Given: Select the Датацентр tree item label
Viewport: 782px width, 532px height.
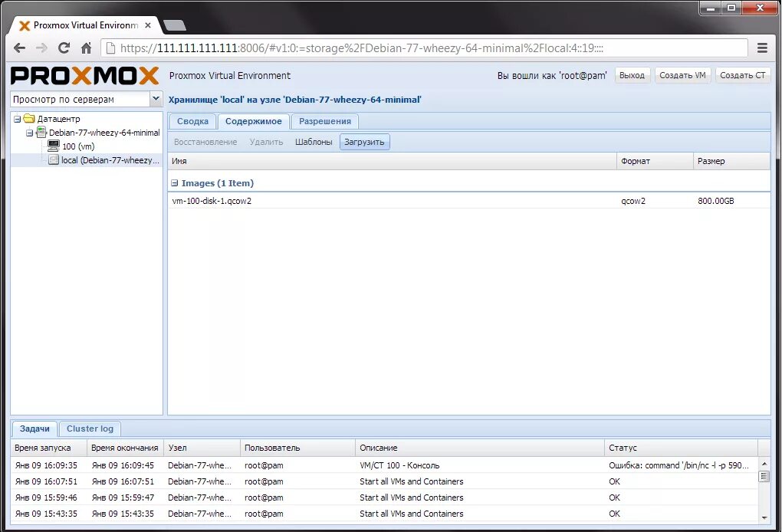Looking at the screenshot, I should tap(59, 119).
